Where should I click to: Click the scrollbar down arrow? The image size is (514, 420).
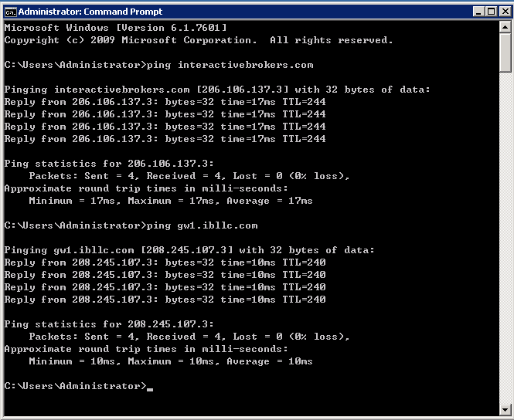505,409
